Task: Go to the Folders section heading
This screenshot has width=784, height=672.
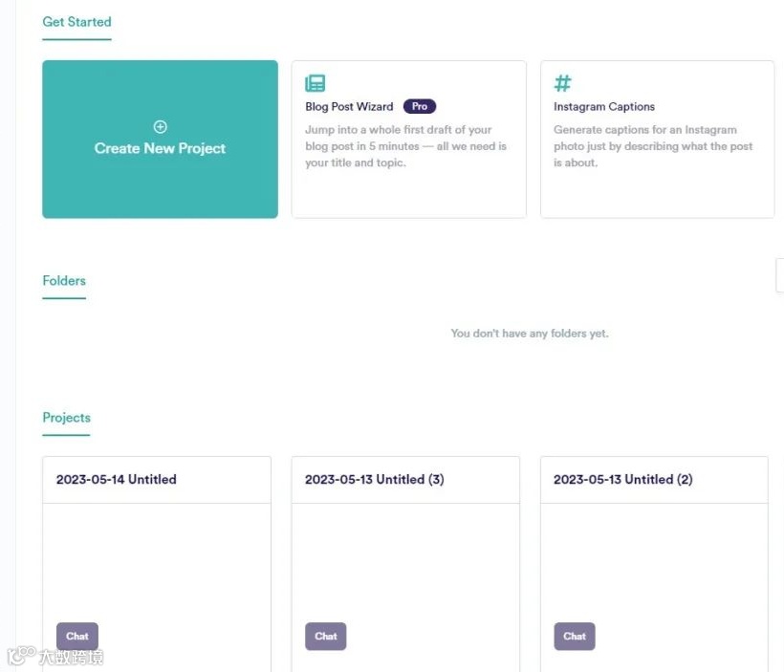Action: tap(64, 280)
